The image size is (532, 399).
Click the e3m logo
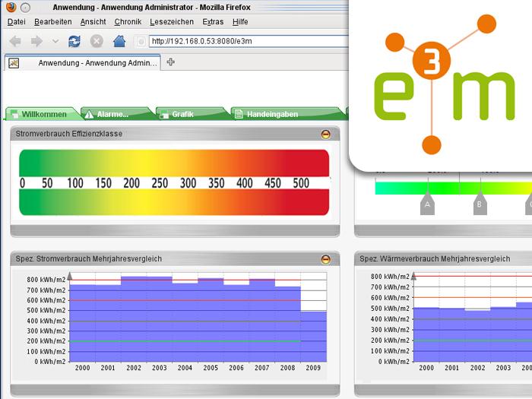[445, 85]
